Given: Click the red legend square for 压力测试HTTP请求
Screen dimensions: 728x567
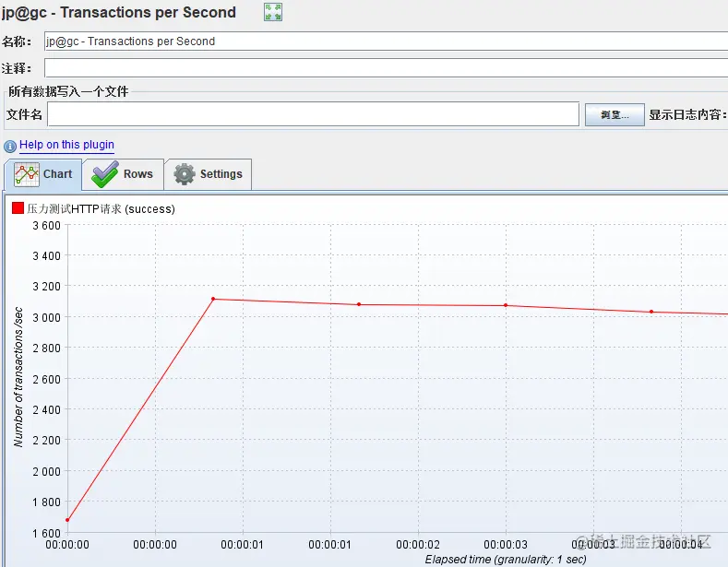Looking at the screenshot, I should 18,207.
